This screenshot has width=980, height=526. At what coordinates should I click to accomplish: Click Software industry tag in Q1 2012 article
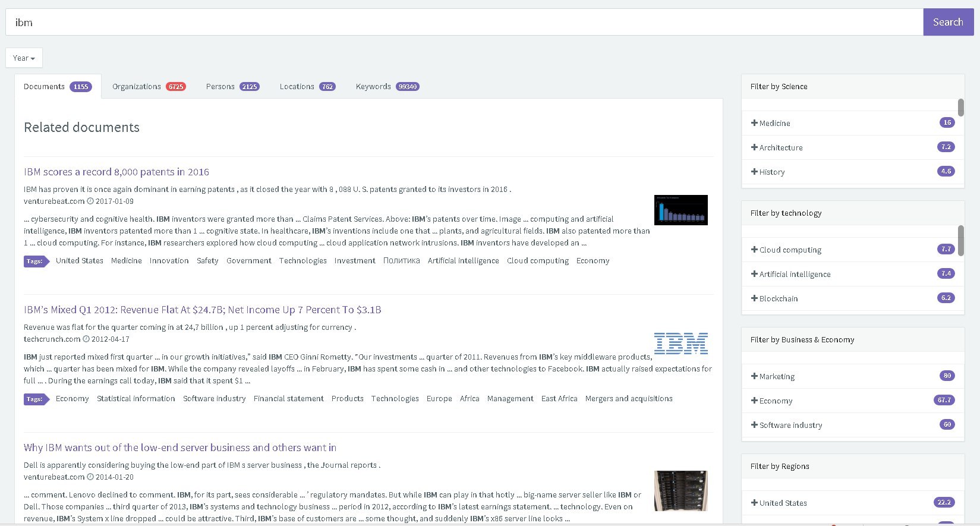pyautogui.click(x=215, y=399)
